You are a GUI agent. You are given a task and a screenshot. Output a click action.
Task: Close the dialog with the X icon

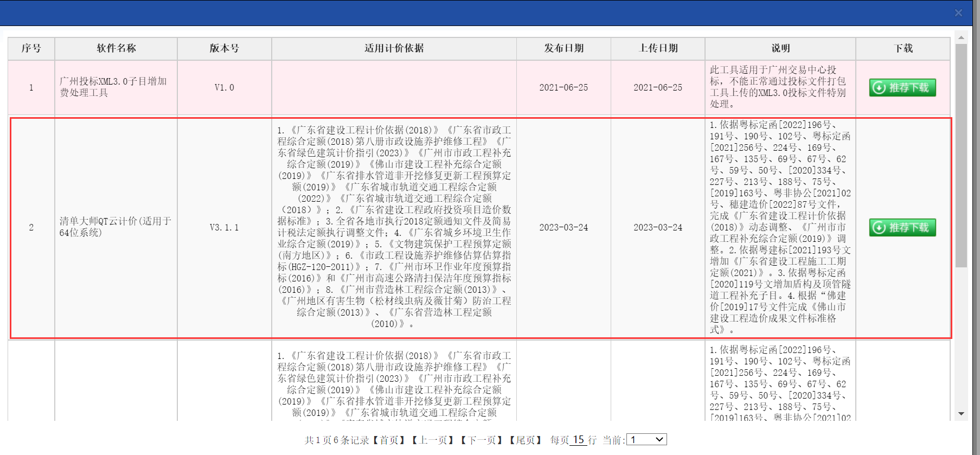(x=958, y=13)
